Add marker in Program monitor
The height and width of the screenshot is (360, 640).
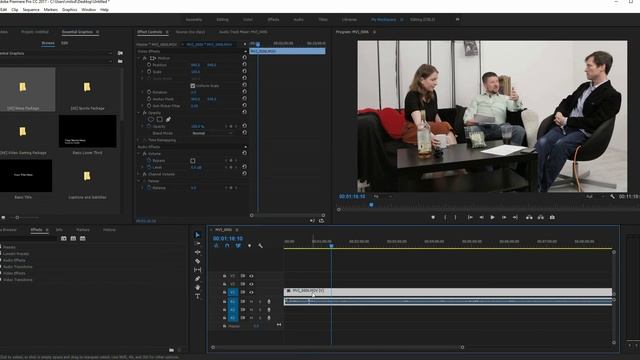433,218
